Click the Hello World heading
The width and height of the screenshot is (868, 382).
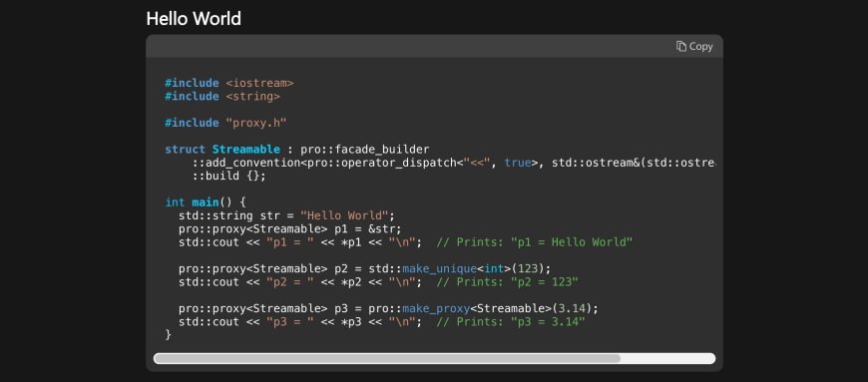[194, 19]
